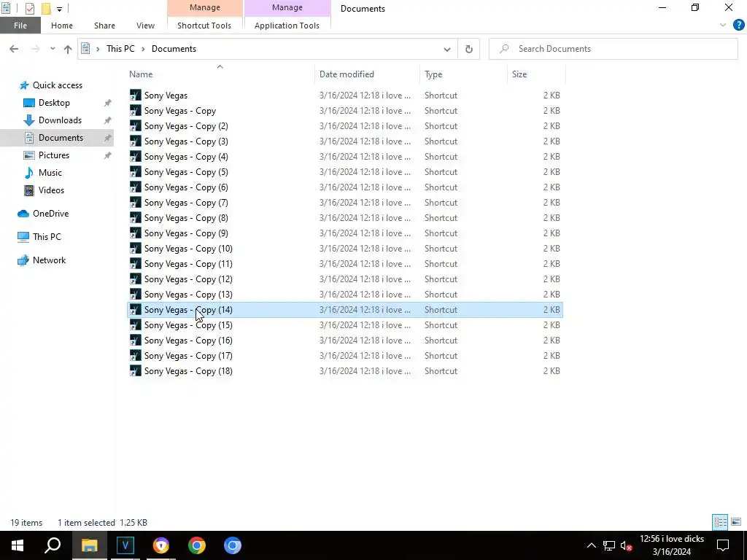Select the Sony Vegas shortcut icon

point(136,96)
